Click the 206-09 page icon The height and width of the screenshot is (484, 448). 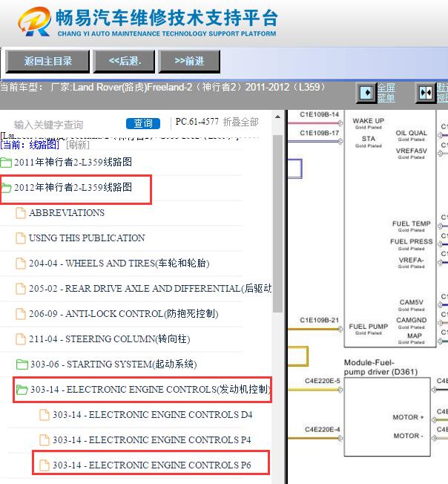21,314
